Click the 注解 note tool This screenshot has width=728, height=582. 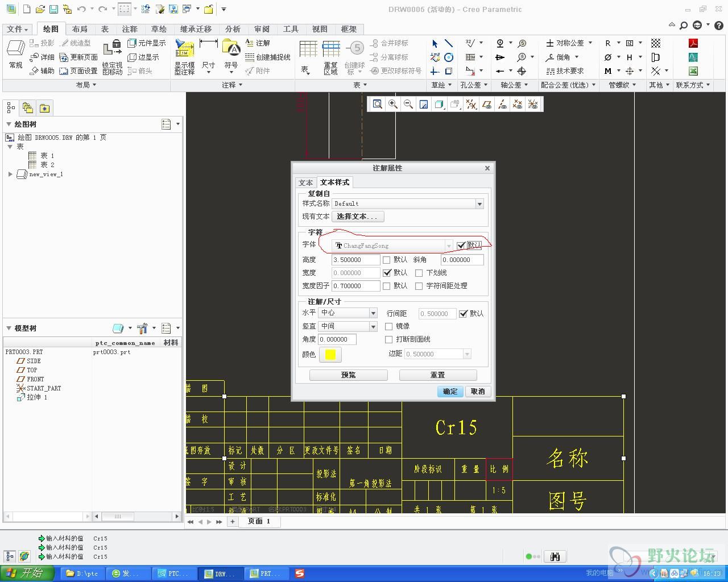point(258,43)
